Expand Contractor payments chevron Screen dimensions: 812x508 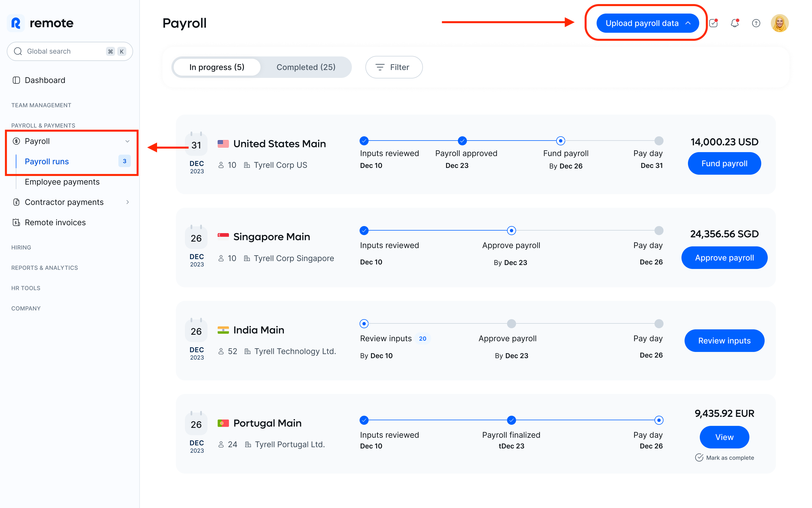pyautogui.click(x=127, y=202)
